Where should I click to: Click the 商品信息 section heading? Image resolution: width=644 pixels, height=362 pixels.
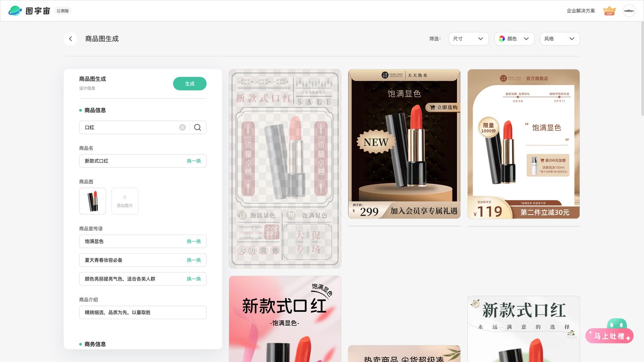coord(95,110)
